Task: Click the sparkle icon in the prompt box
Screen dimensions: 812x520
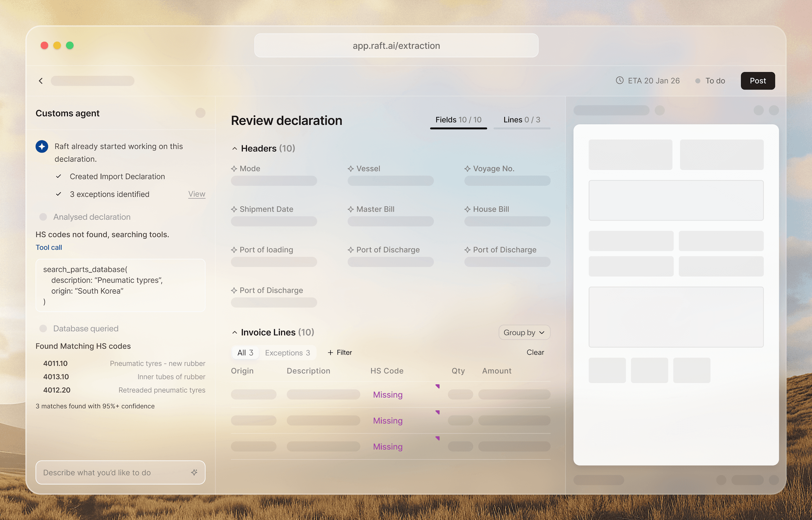Action: pos(194,473)
